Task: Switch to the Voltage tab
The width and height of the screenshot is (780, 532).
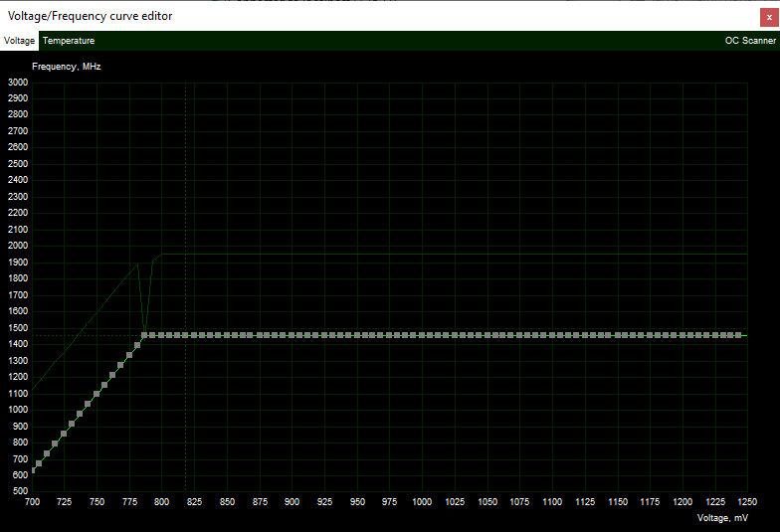Action: click(x=19, y=41)
